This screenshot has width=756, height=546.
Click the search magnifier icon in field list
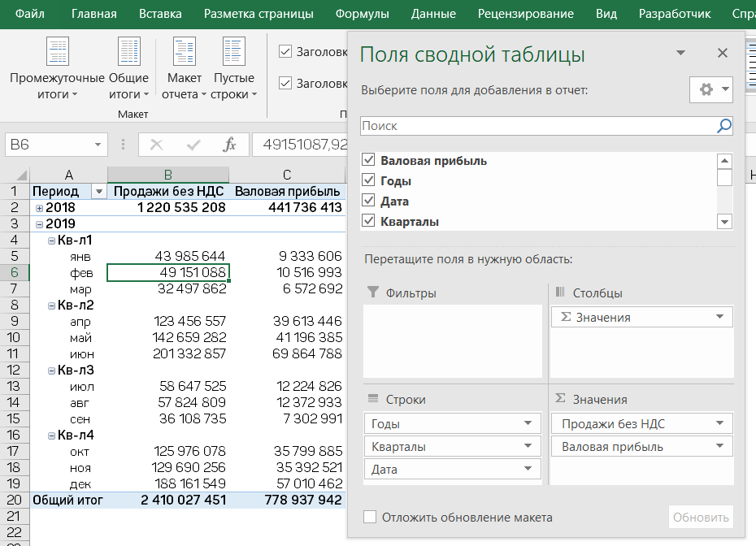pos(723,126)
